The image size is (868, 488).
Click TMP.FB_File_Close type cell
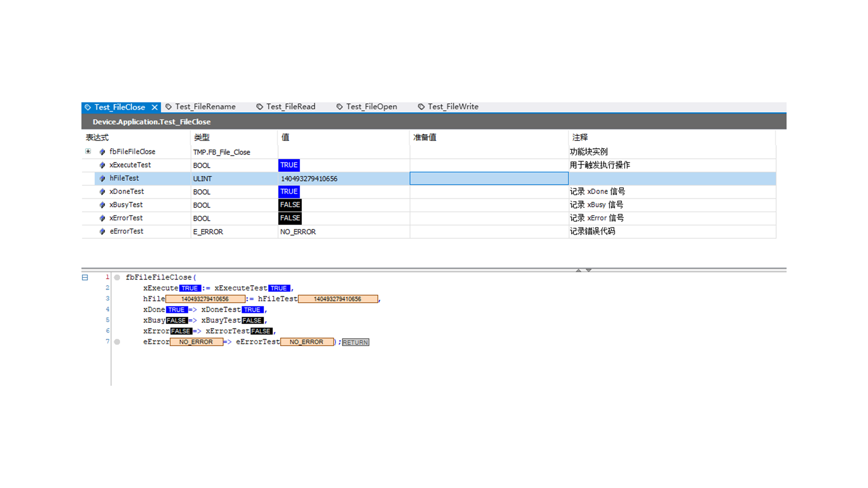point(222,152)
